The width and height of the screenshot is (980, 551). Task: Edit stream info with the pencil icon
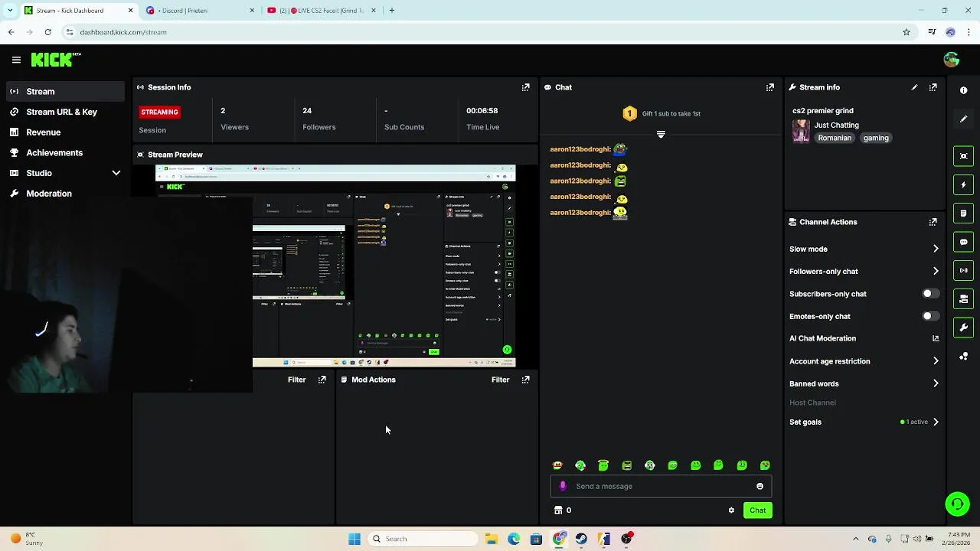click(x=914, y=87)
